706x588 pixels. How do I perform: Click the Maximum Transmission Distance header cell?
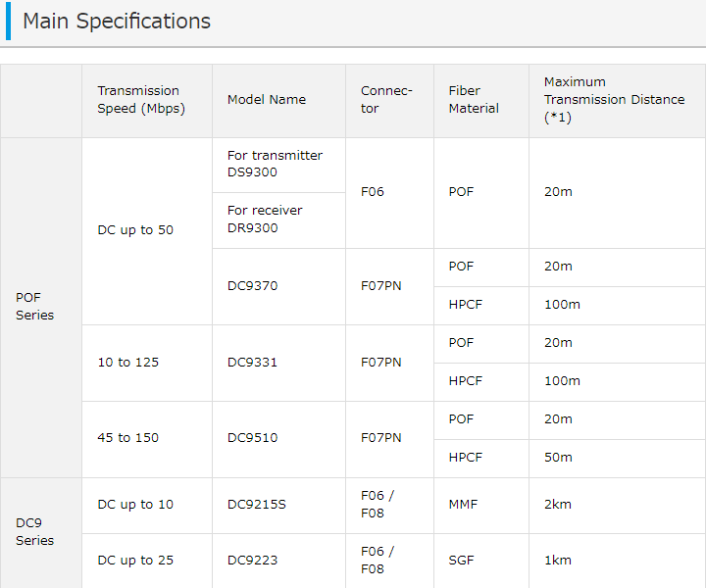pos(617,101)
